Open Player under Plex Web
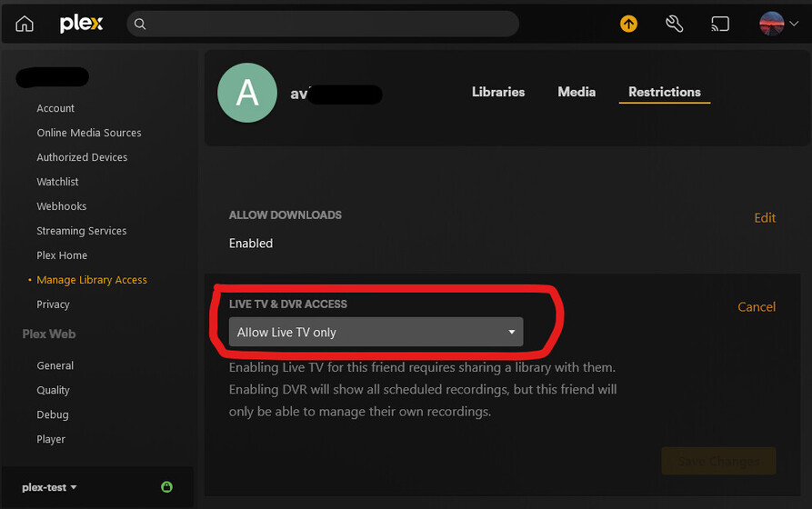 pos(51,439)
